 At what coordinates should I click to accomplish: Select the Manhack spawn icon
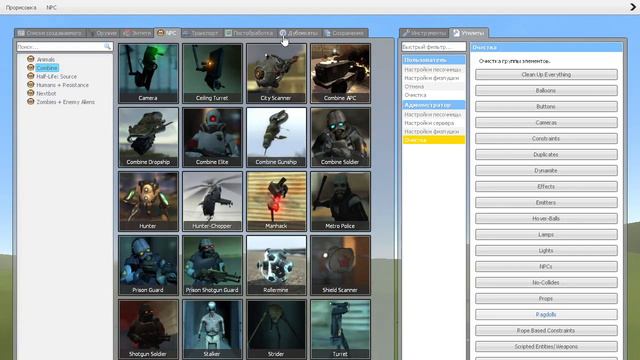click(x=276, y=202)
